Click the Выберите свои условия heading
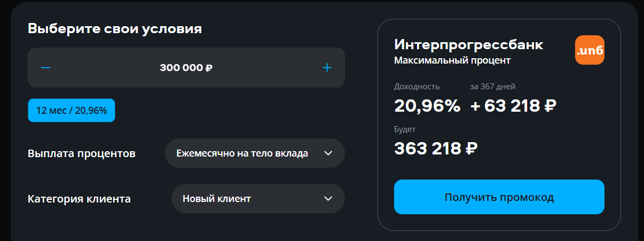This screenshot has width=644, height=241. click(x=115, y=28)
